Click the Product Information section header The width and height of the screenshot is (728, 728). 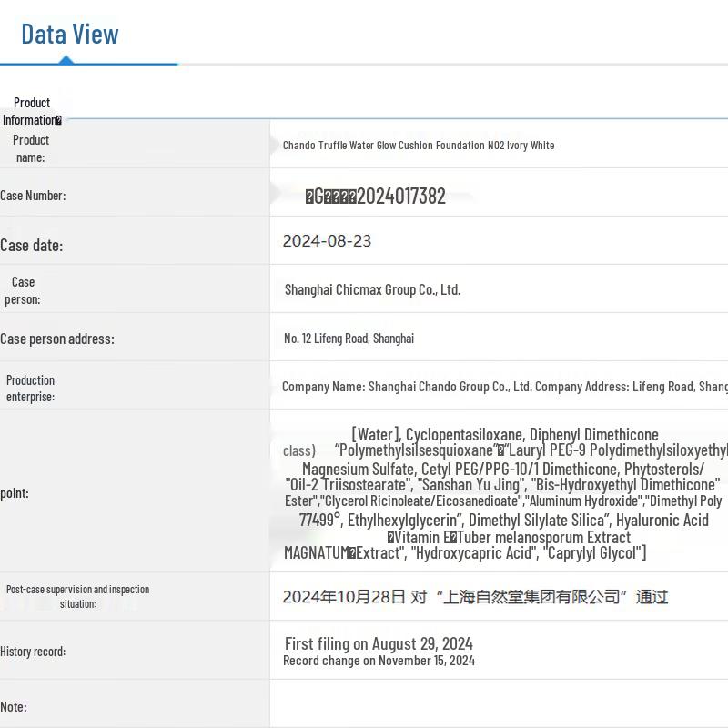[x=32, y=111]
